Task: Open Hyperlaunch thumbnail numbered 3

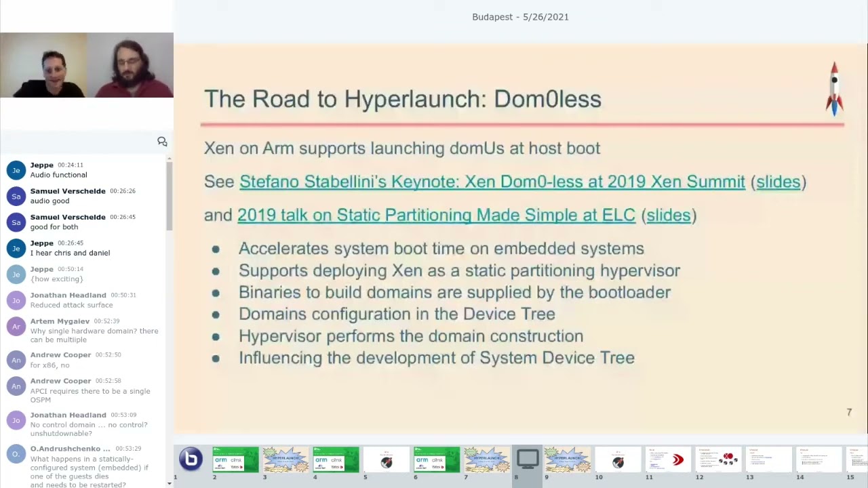Action: [x=285, y=460]
